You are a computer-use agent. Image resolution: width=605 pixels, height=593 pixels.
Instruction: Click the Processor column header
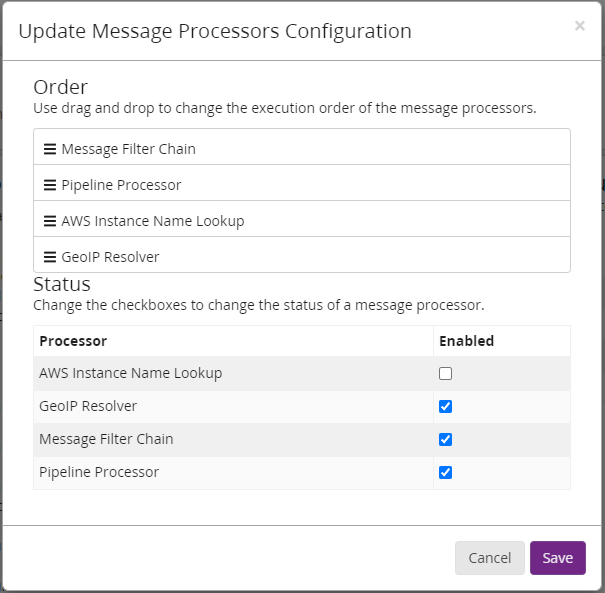73,341
